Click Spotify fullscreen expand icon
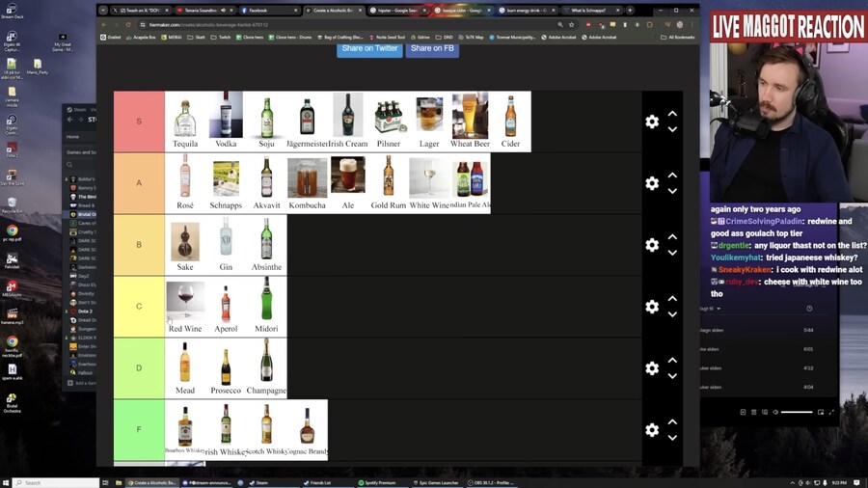The width and height of the screenshot is (868, 488). click(x=833, y=412)
